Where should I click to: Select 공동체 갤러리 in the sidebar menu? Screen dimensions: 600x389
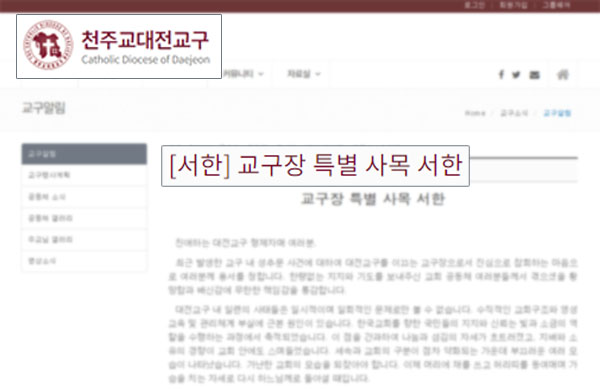84,218
